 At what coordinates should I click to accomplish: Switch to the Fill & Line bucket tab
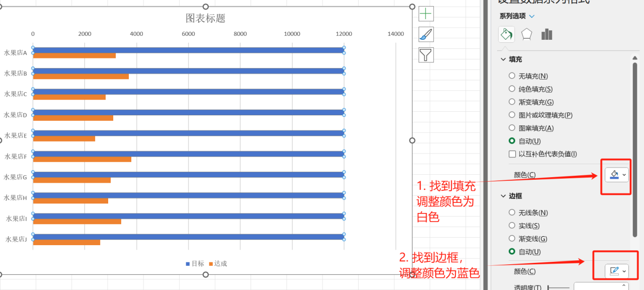point(506,34)
